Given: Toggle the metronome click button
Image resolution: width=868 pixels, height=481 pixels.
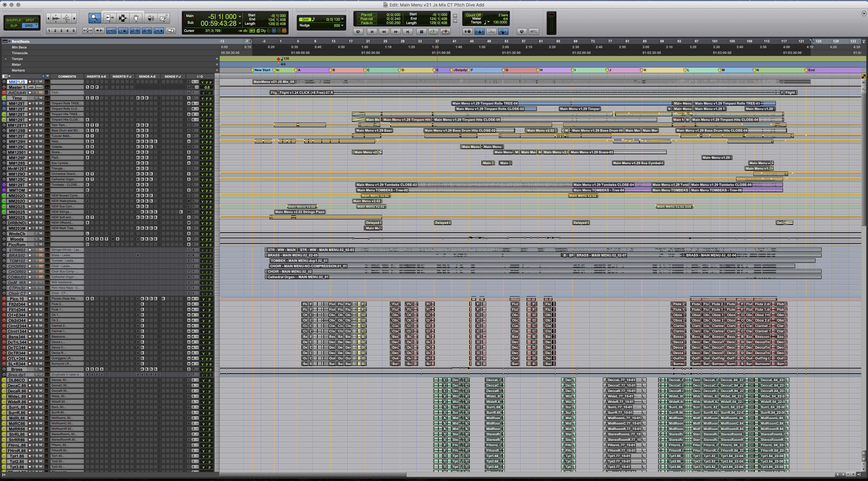Looking at the screenshot, I should 479,31.
